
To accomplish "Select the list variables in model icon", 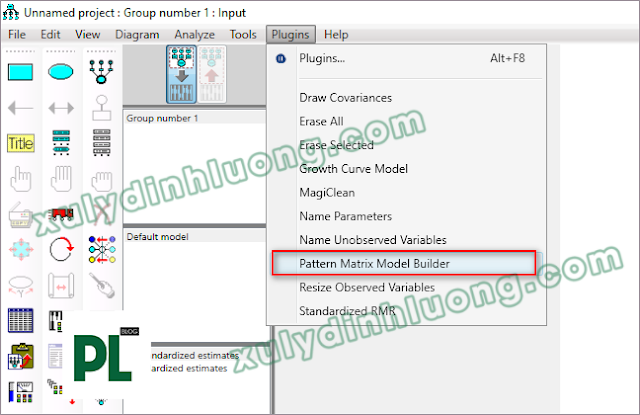I will pyautogui.click(x=60, y=143).
